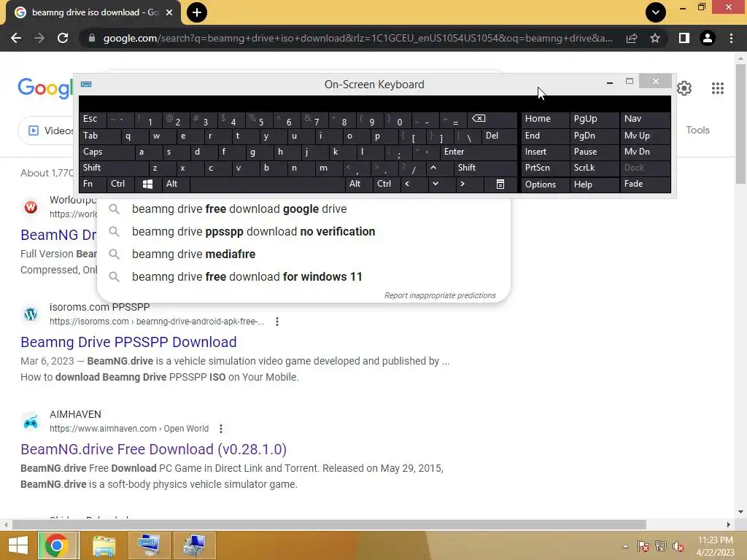This screenshot has width=747, height=560.
Task: Open the keyboard Options dialog
Action: pyautogui.click(x=545, y=184)
